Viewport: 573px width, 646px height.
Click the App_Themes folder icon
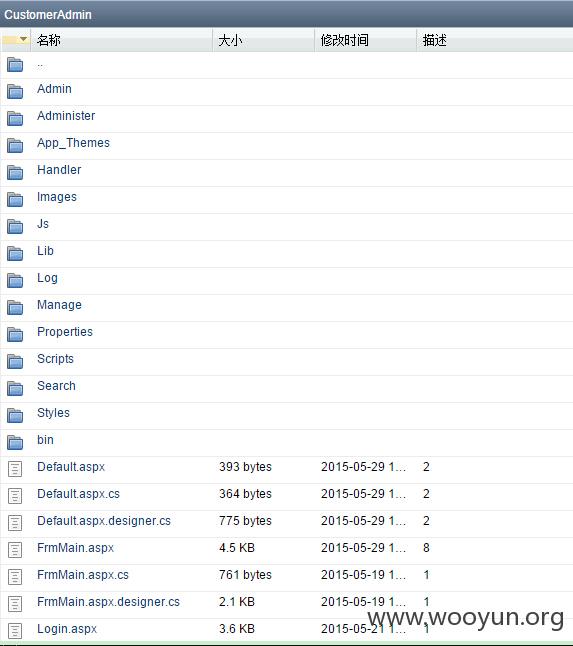point(15,145)
